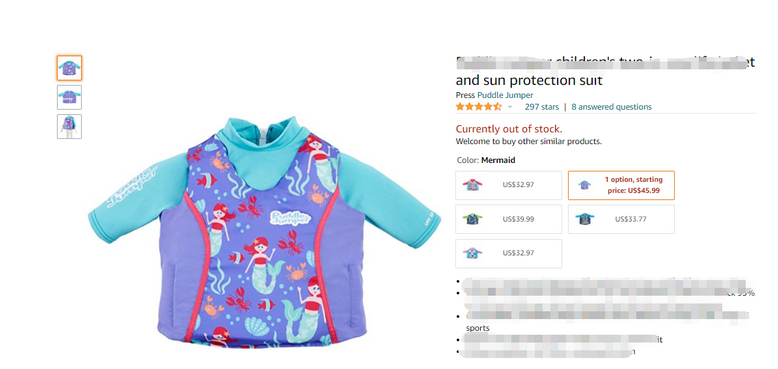Choose the pink swimsuit color at US$32.97
This screenshot has width=778, height=369.
[509, 185]
